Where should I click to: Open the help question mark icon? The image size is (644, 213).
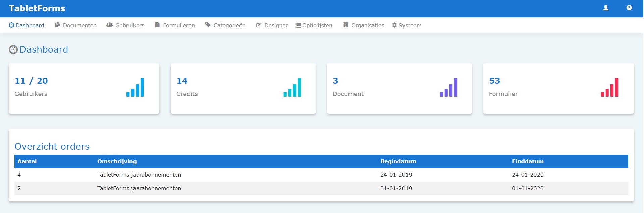pos(629,8)
